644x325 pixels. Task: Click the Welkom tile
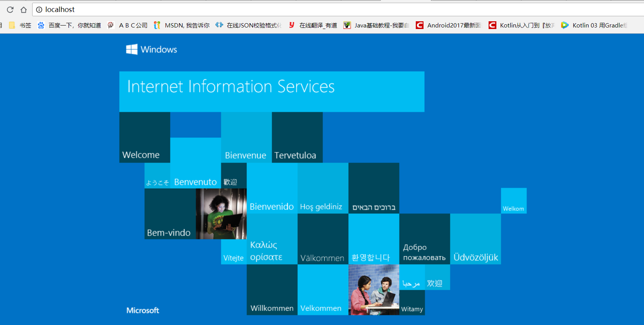(x=513, y=201)
